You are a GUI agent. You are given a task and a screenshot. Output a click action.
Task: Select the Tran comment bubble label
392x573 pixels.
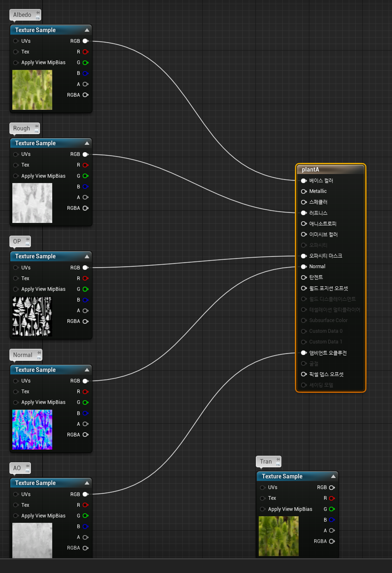(x=266, y=462)
